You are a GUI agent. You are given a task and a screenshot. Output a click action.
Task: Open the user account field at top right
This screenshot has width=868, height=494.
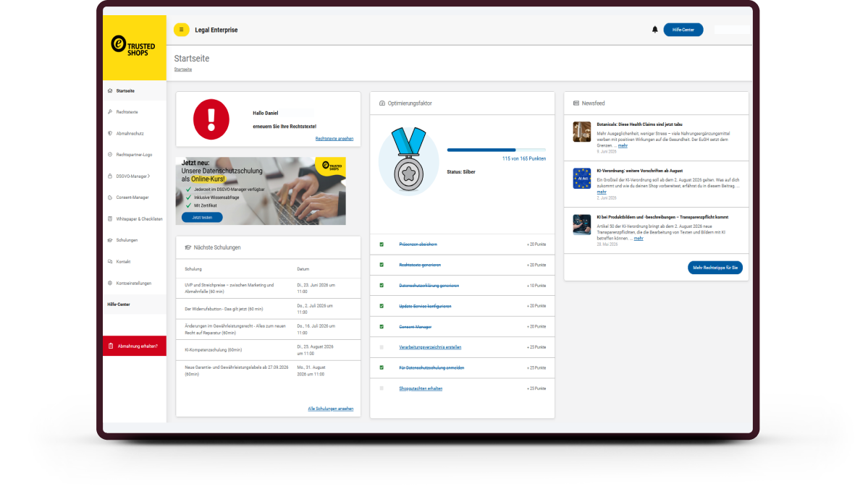pos(731,30)
